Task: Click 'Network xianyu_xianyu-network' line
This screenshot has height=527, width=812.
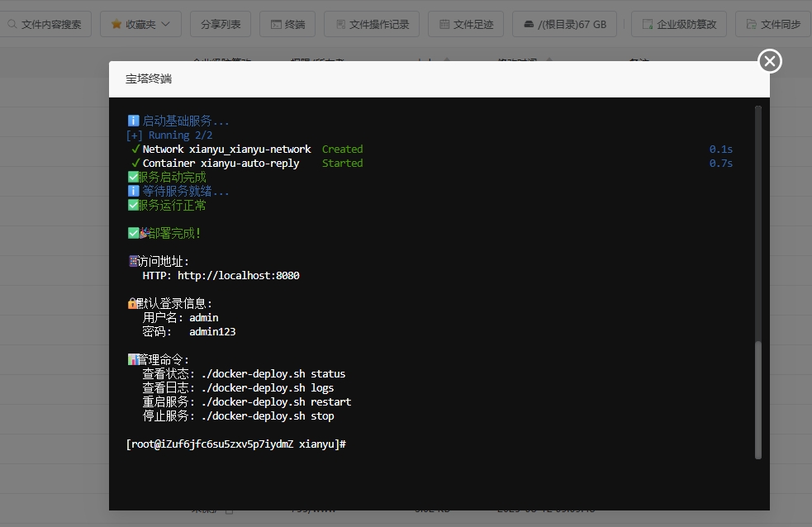Action: click(227, 149)
